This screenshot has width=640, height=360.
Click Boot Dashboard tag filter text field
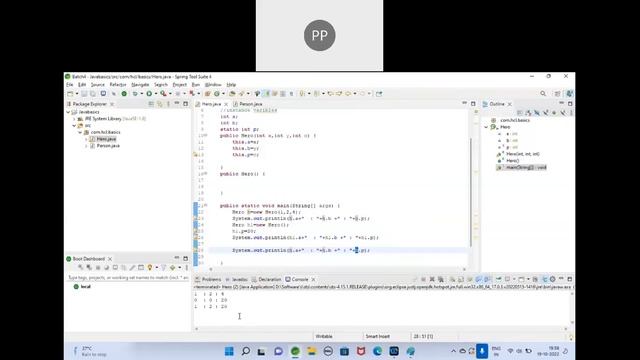pos(127,278)
